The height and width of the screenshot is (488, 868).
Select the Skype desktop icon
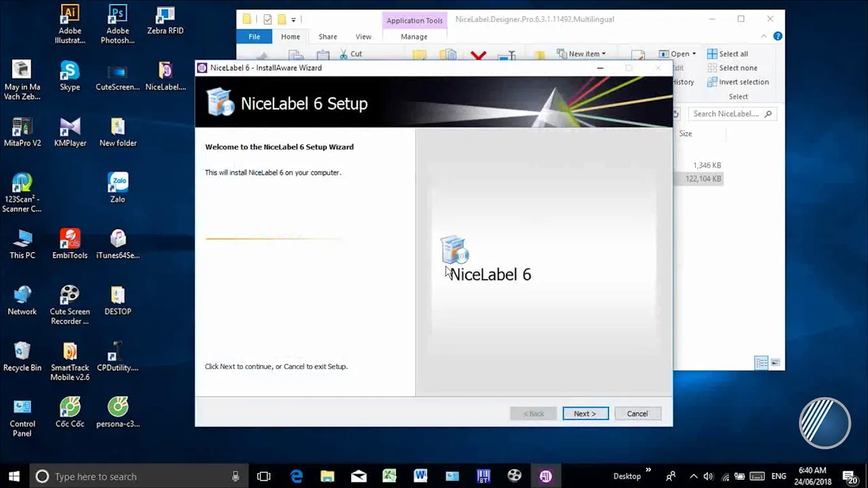coord(70,76)
